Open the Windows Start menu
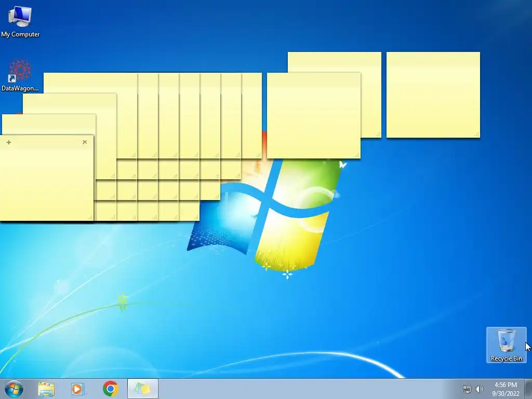 pos(14,389)
